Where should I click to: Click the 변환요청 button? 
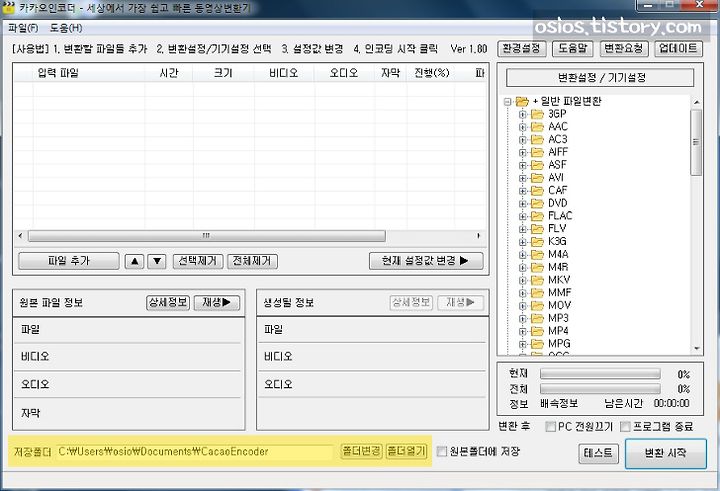(624, 48)
